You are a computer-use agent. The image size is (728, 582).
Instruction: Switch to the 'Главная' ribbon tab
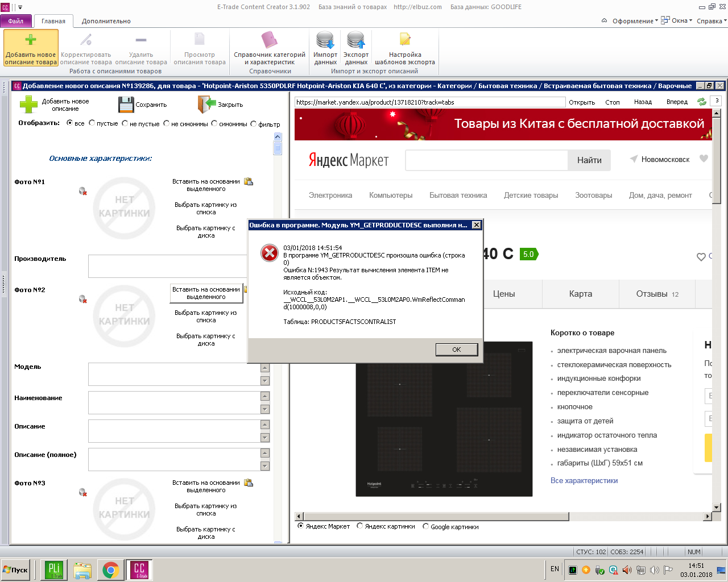coord(53,21)
